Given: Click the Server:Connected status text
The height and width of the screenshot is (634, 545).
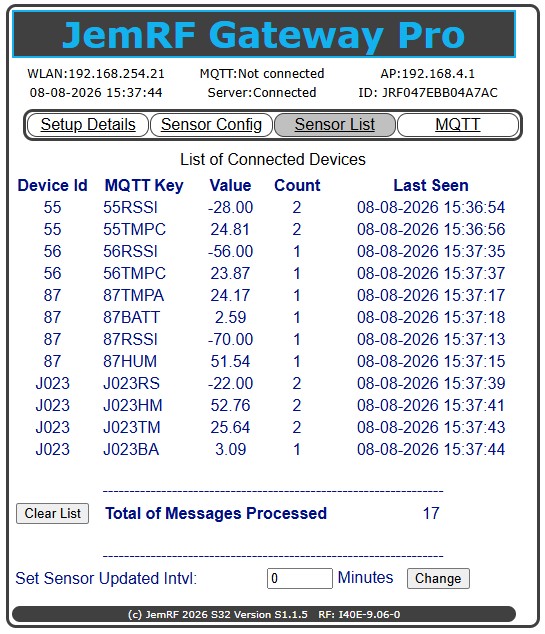Looking at the screenshot, I should coord(262,93).
